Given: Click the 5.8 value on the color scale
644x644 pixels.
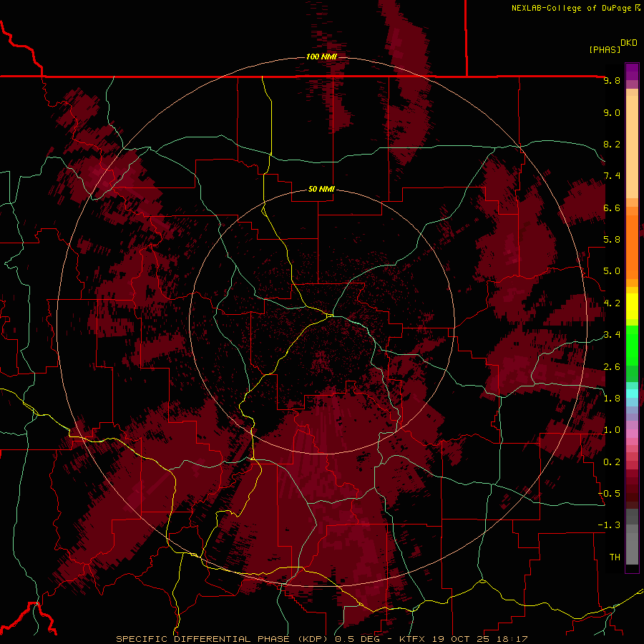Looking at the screenshot, I should tap(612, 240).
